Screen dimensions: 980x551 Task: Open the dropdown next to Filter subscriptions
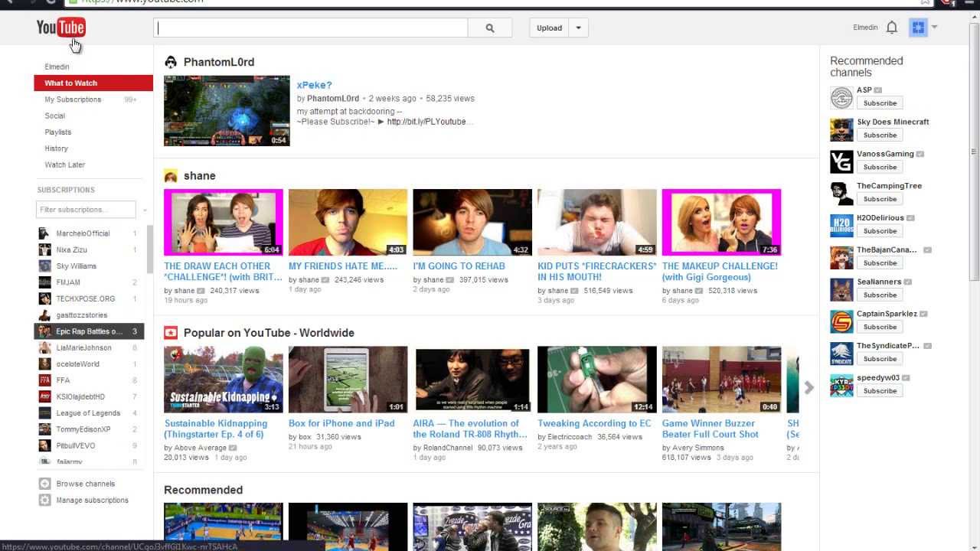144,210
